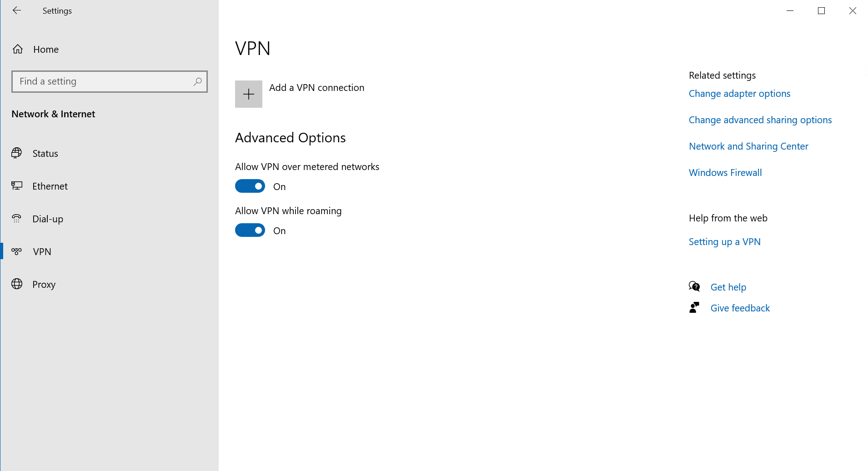Click the Ethernet adapter icon
The width and height of the screenshot is (868, 471).
point(17,186)
